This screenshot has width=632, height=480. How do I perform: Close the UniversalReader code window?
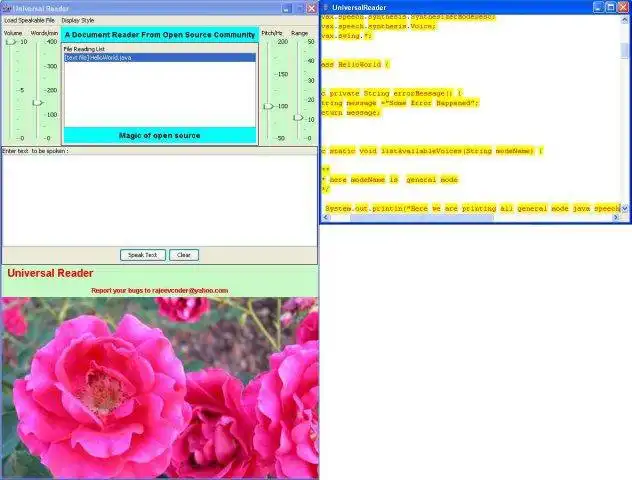[623, 7]
